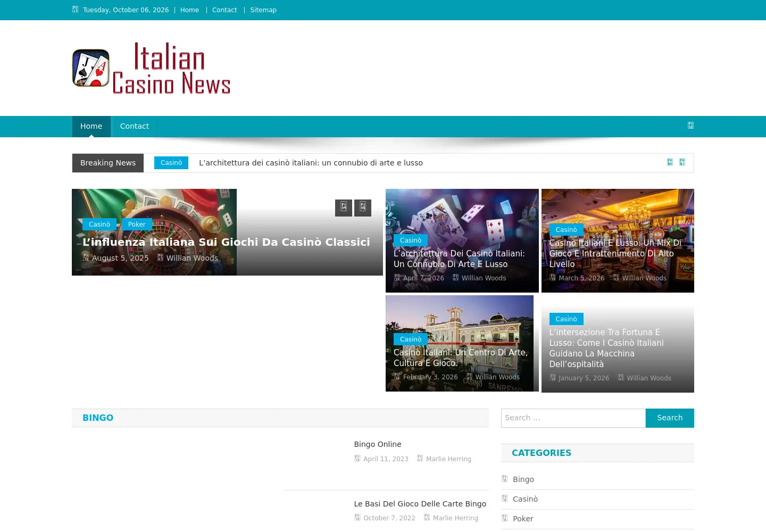This screenshot has width=766, height=532.
Task: Open the Sitemap link
Action: coord(263,10)
